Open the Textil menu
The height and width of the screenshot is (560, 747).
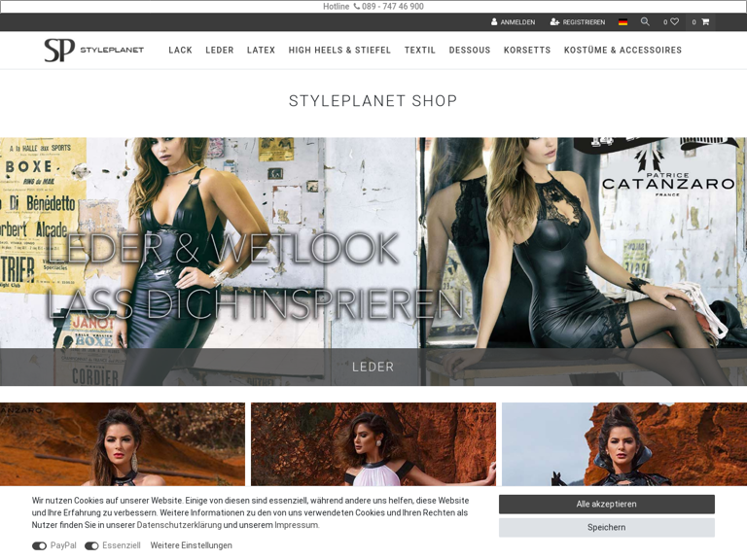420,50
